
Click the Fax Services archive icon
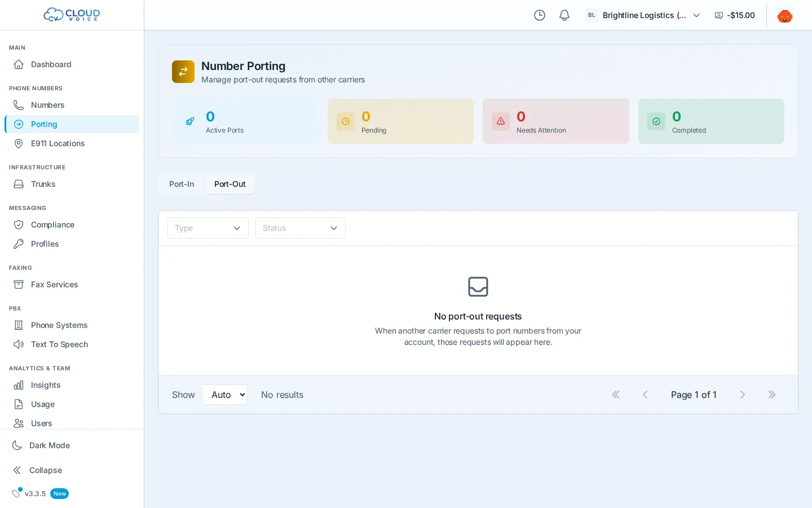(19, 284)
